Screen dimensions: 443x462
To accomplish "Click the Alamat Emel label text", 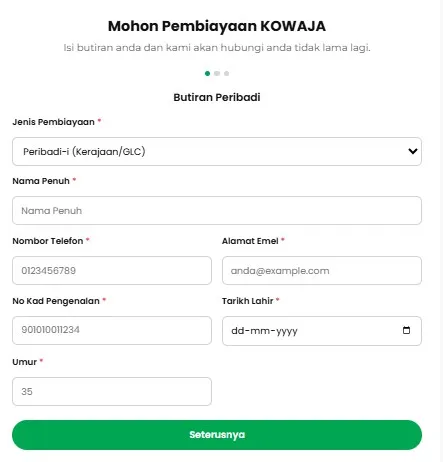I will click(250, 241).
